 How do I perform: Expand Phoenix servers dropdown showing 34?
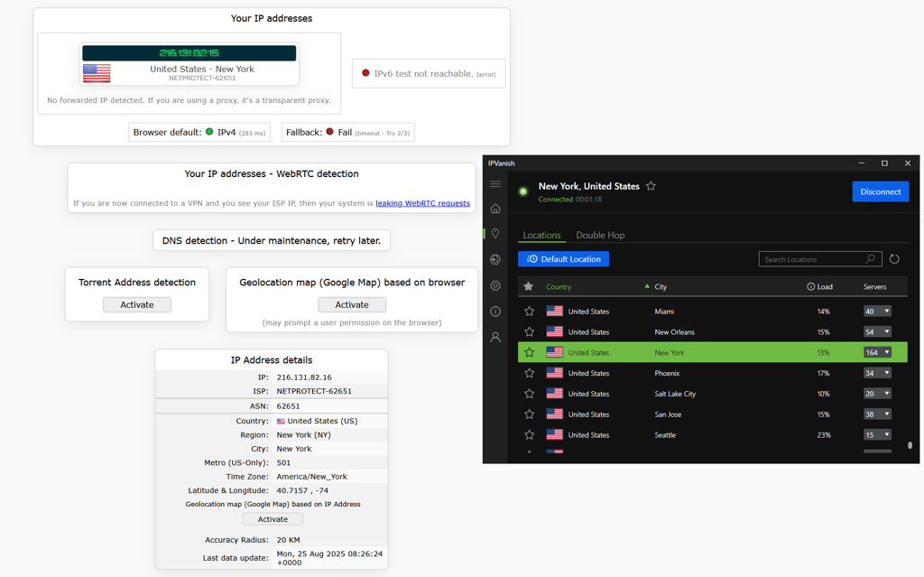[877, 373]
